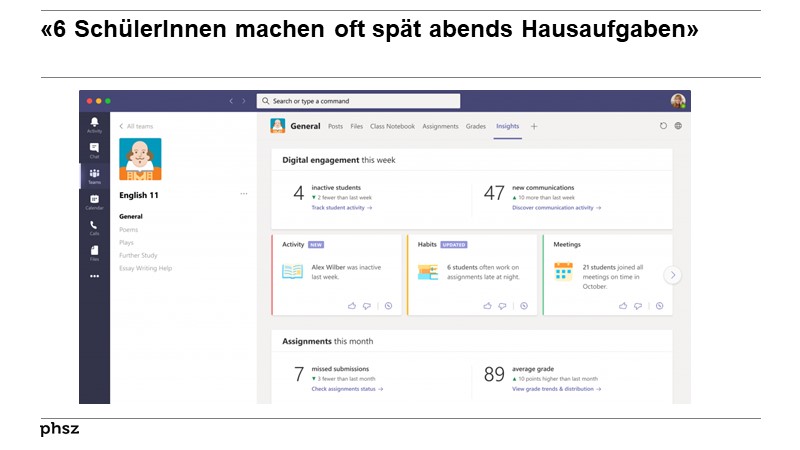Image resolution: width=800 pixels, height=450 pixels.
Task: Click the 6 students late night insight
Action: 483,272
